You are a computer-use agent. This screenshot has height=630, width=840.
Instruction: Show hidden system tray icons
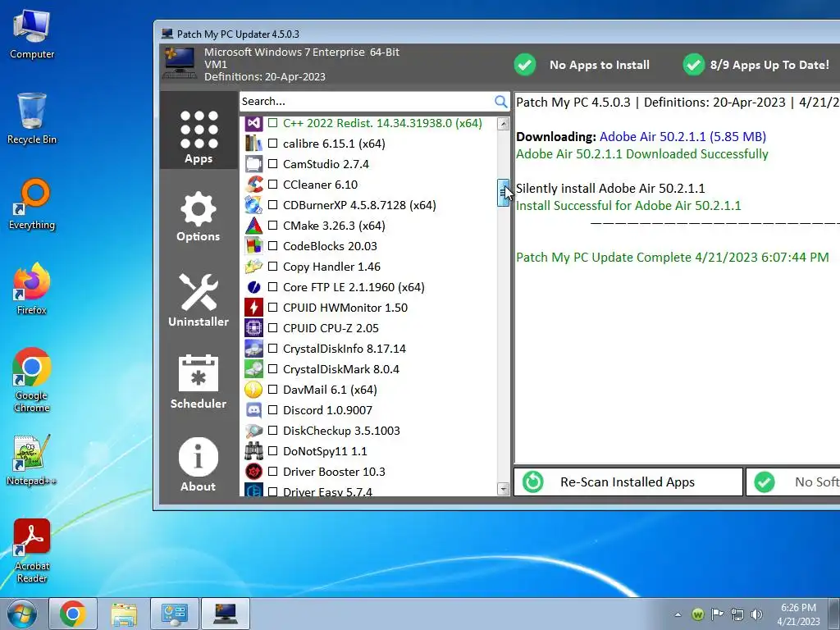coord(678,614)
